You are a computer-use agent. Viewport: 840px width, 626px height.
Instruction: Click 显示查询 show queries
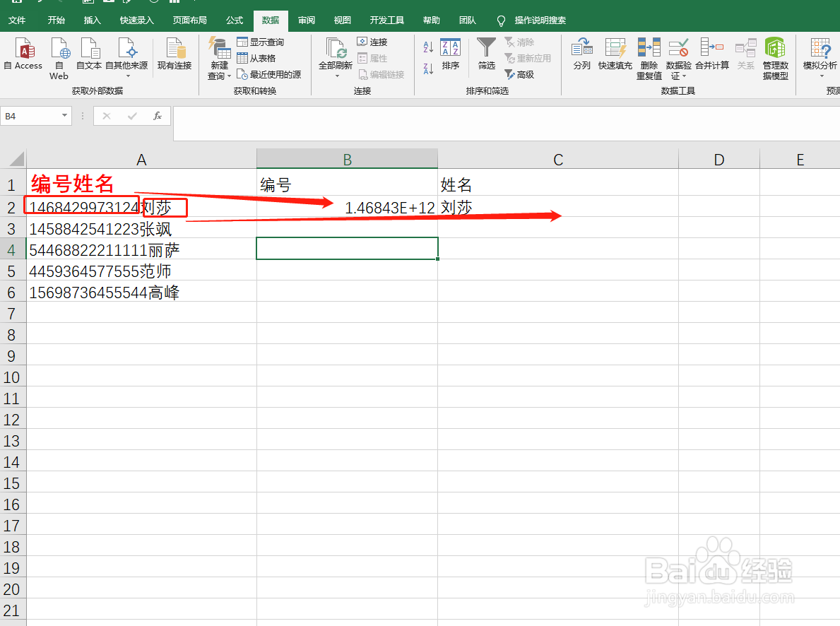coord(261,42)
